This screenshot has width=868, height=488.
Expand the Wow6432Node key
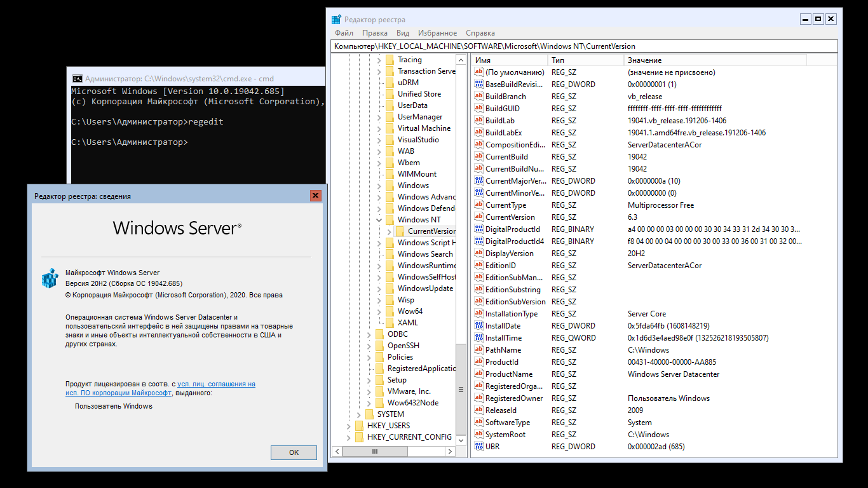(x=369, y=403)
